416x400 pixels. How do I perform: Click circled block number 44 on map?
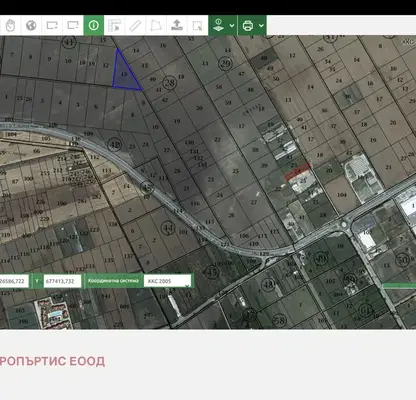pyautogui.click(x=168, y=228)
